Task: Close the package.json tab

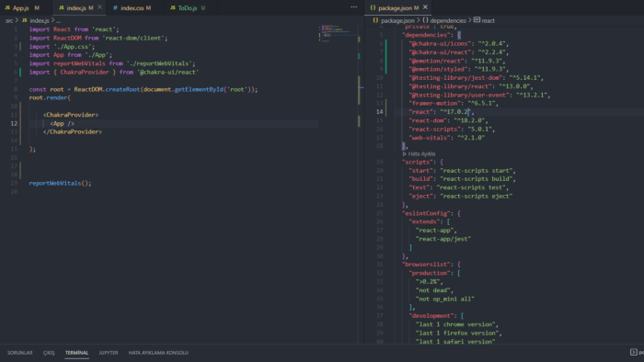Action: click(425, 7)
